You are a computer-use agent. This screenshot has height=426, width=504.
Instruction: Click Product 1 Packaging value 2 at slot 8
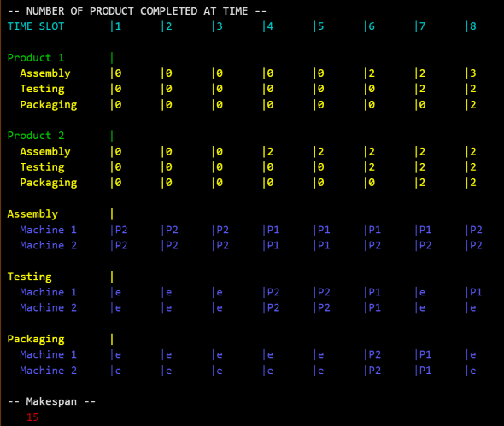(x=473, y=105)
